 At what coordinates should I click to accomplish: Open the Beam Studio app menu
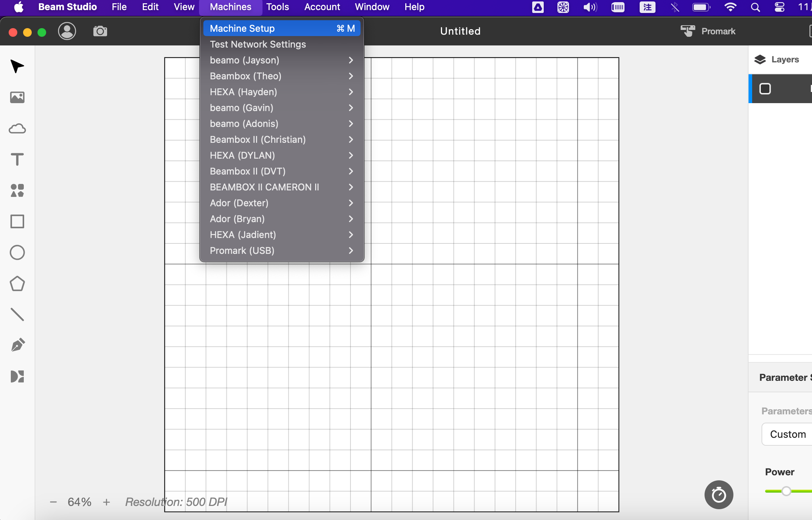(67, 7)
